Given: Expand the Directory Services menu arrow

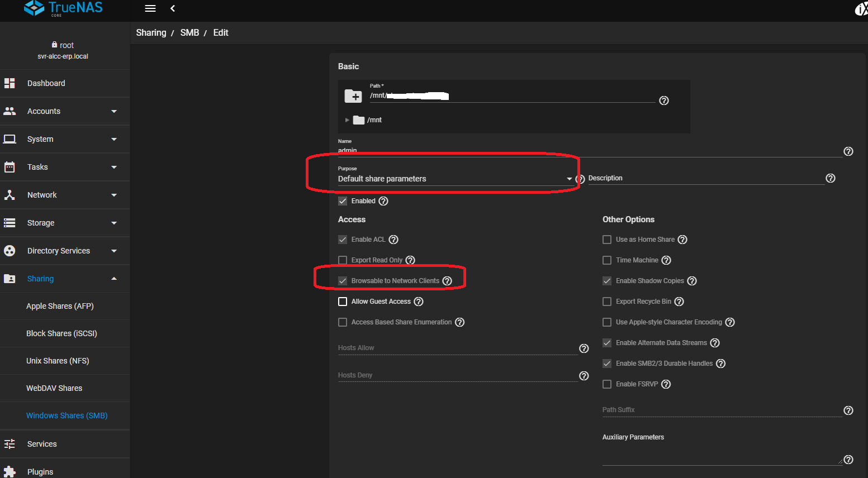Looking at the screenshot, I should (114, 251).
